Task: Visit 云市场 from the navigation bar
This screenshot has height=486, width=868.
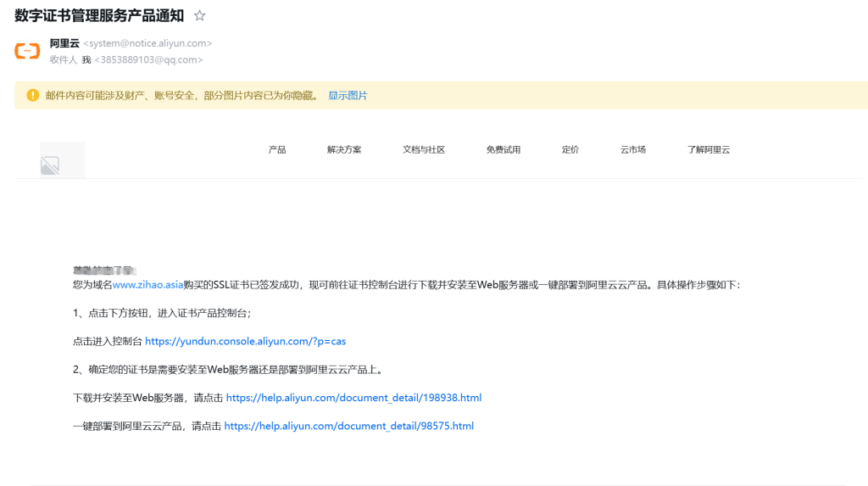Action: tap(633, 150)
